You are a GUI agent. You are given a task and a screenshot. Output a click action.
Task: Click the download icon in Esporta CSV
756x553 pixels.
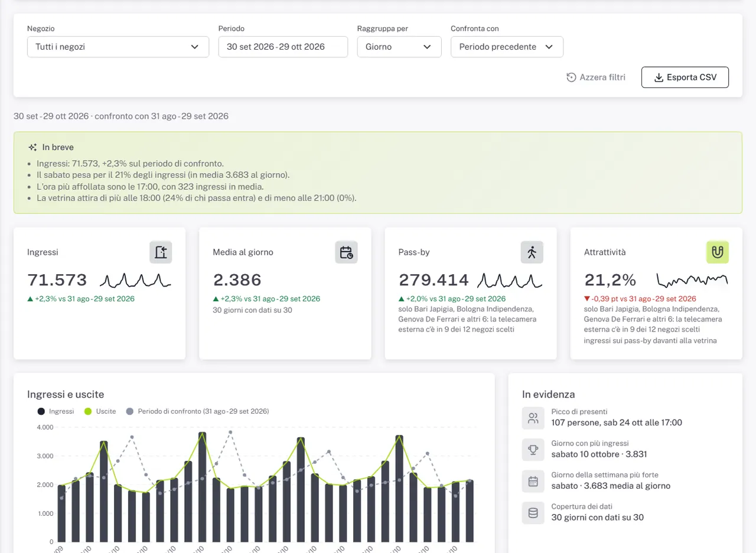click(659, 77)
